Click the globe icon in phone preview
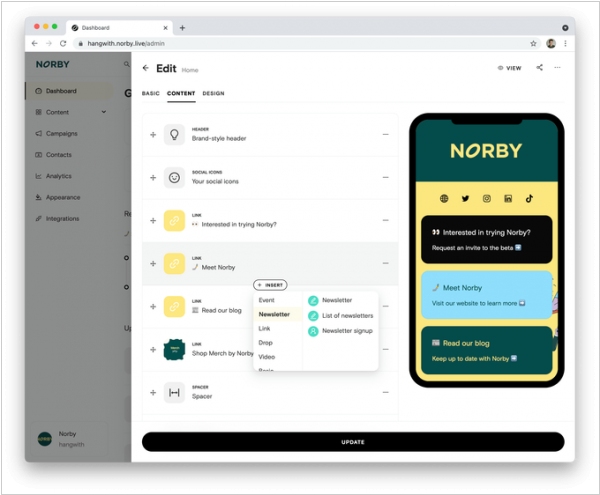This screenshot has height=495, width=600. pos(444,199)
